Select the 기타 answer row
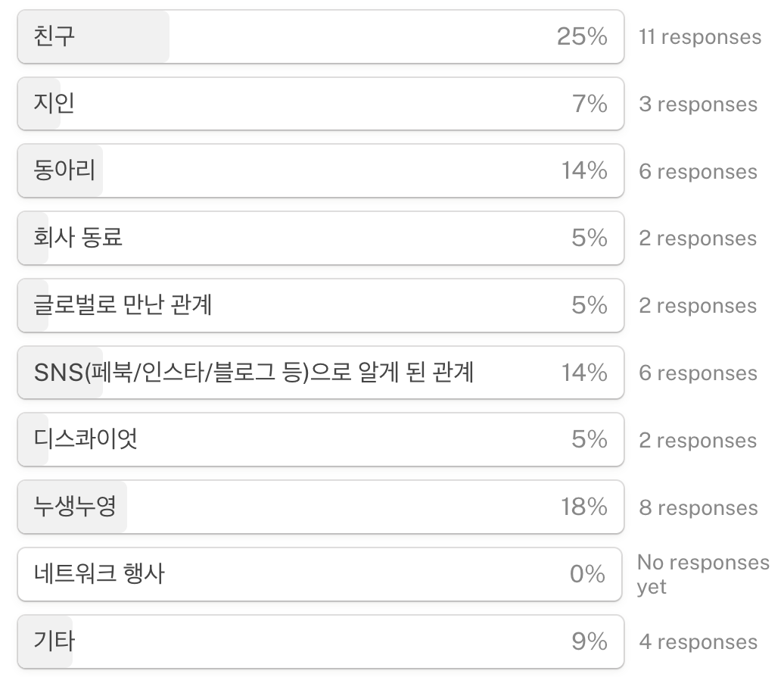This screenshot has width=784, height=677. pos(320,641)
